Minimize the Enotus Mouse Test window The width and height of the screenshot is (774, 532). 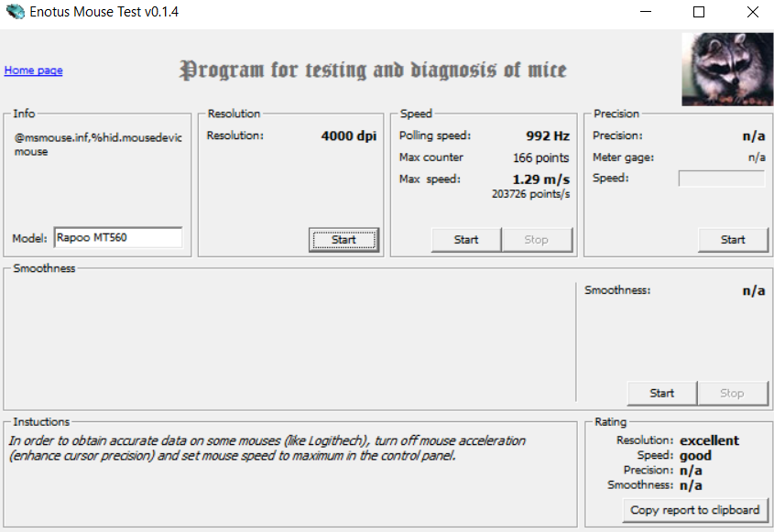tap(646, 12)
